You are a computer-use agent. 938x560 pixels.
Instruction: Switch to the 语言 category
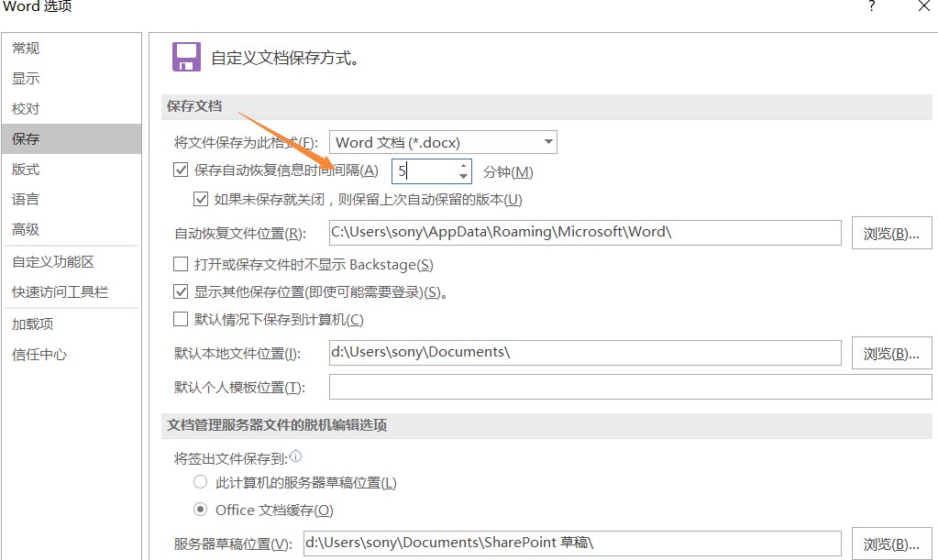coord(72,199)
